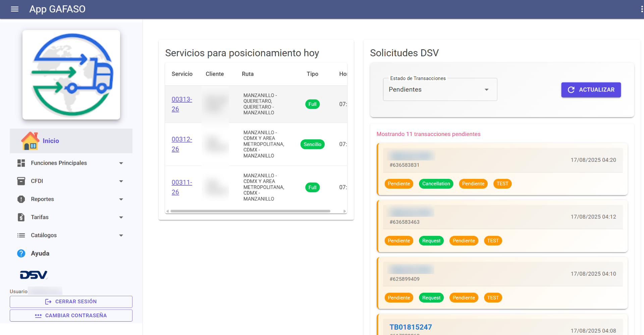Viewport: 644px width, 335px height.
Task: Click the Funciones Principales dashboard icon
Action: tap(21, 163)
